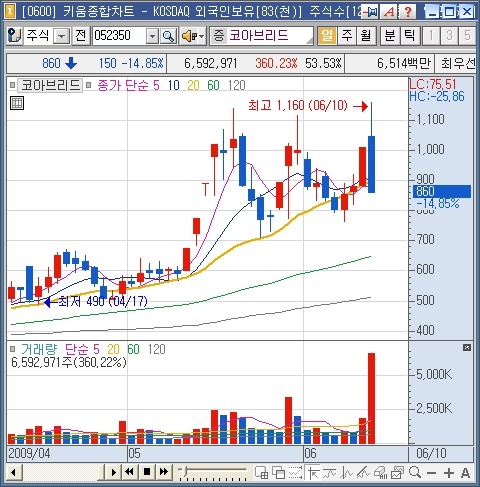480x487 pixels.
Task: Click the 거래량 volume legend label
Action: pos(39,349)
